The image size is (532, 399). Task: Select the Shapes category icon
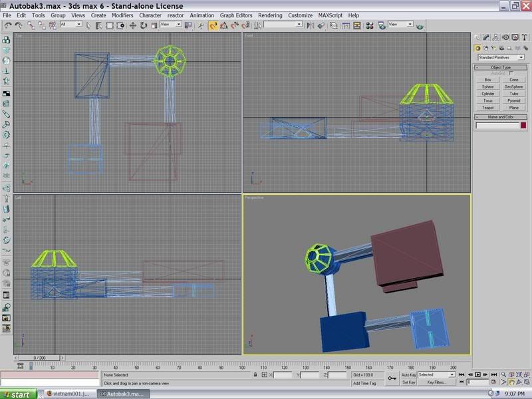click(486, 48)
